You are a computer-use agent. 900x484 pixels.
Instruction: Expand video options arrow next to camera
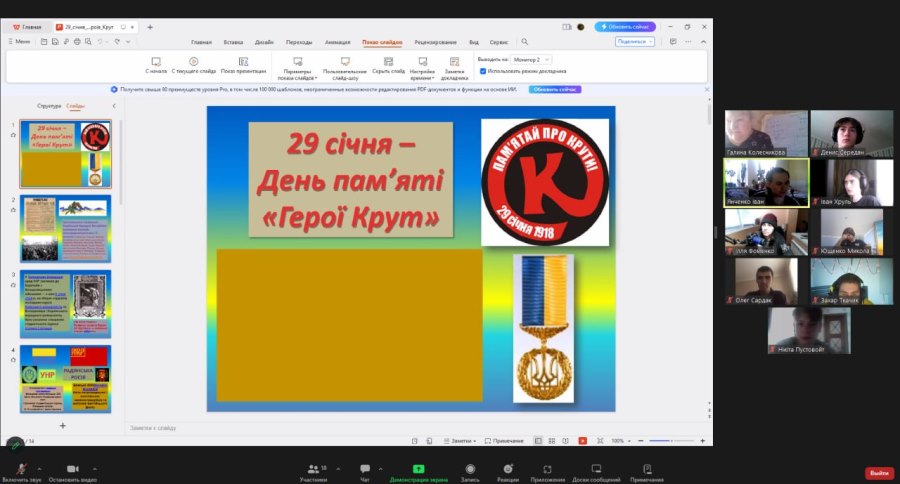click(95, 468)
